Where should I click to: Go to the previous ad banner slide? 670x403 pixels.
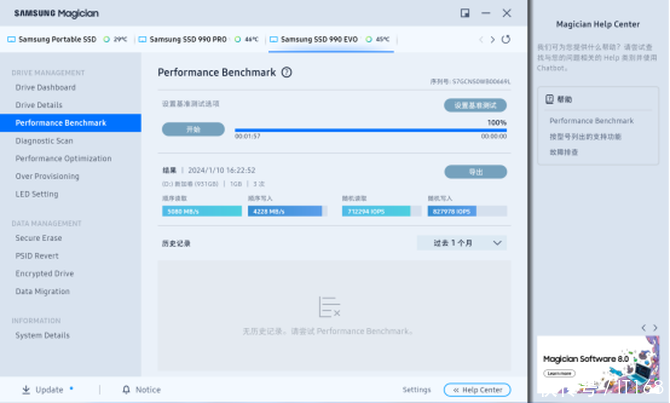point(642,328)
